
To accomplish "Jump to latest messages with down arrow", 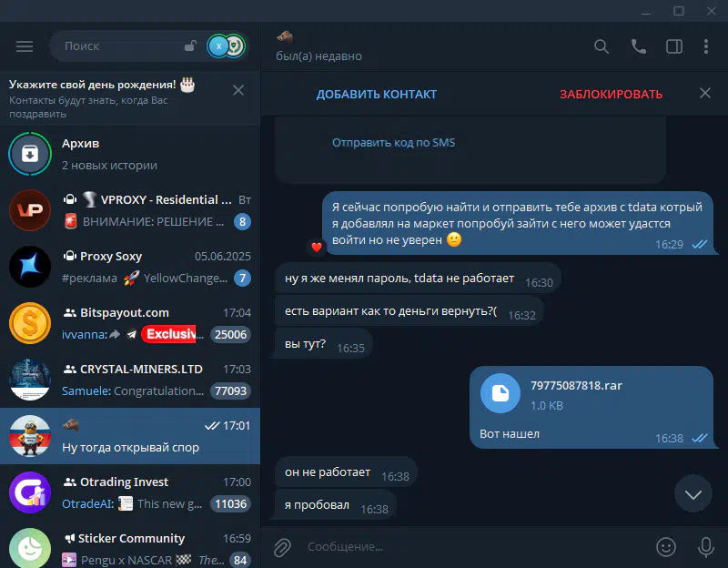I will (693, 494).
